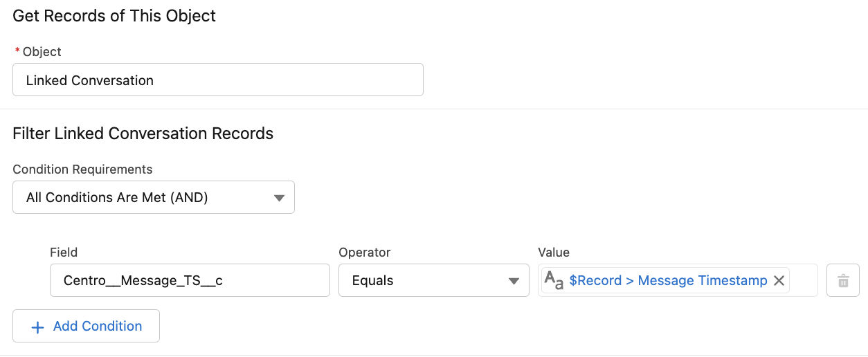This screenshot has height=357, width=868.
Task: Add Condition to the filter
Action: pos(86,326)
